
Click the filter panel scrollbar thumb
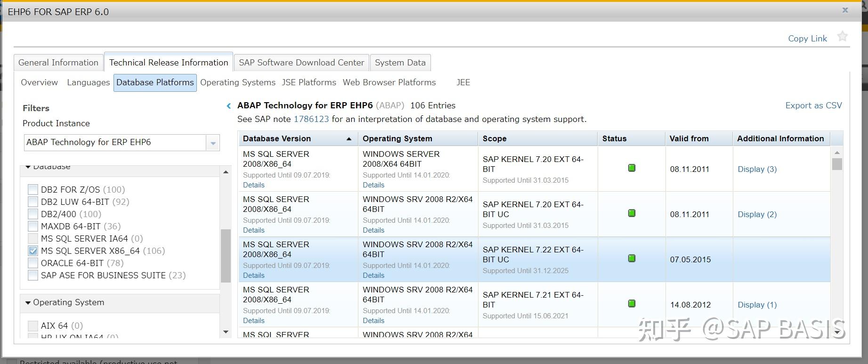coord(226,256)
